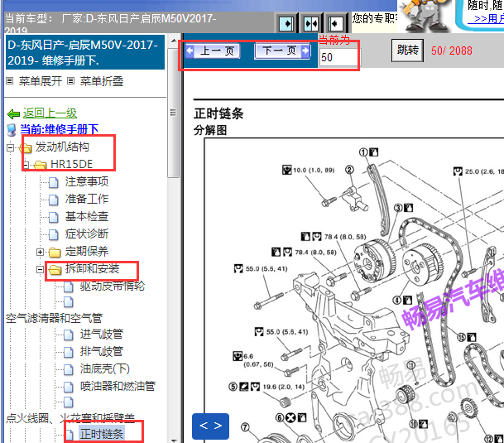Select the 拆卸和安装 folder
Viewport: 504px width, 443px height.
coord(92,268)
